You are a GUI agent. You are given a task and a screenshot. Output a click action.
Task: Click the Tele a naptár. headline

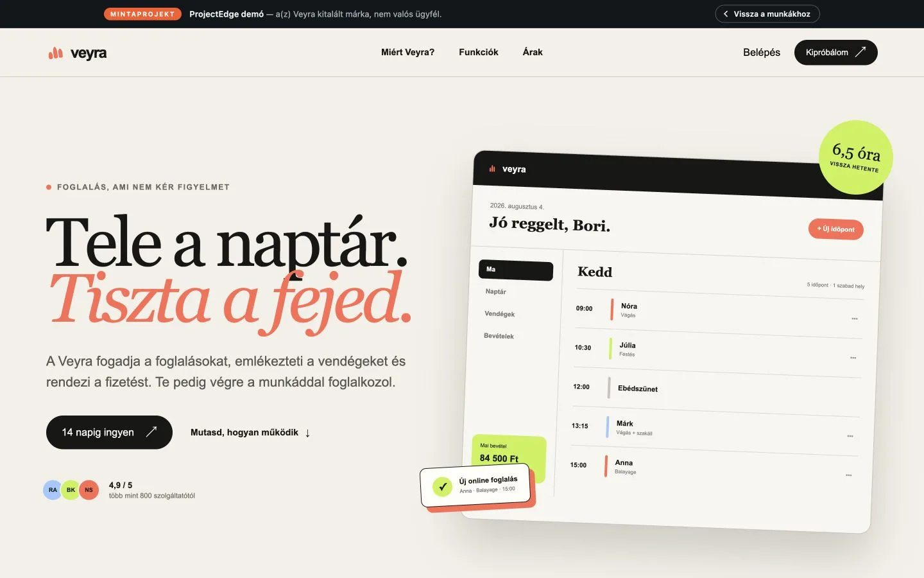coord(227,243)
